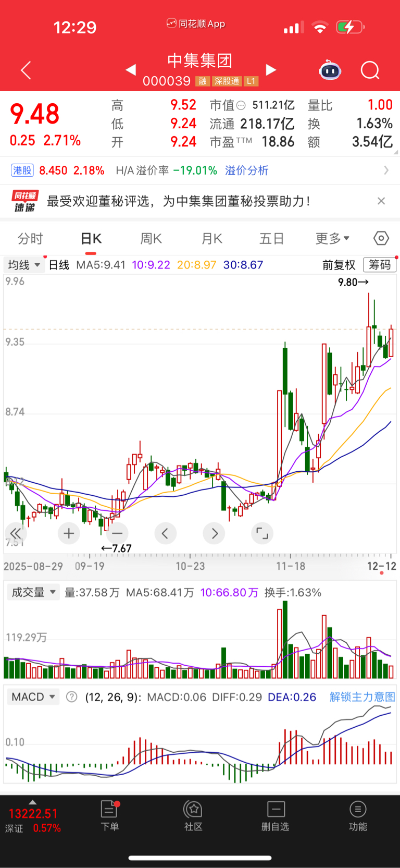Select the 周K tab
This screenshot has width=400, height=868.
(x=151, y=239)
